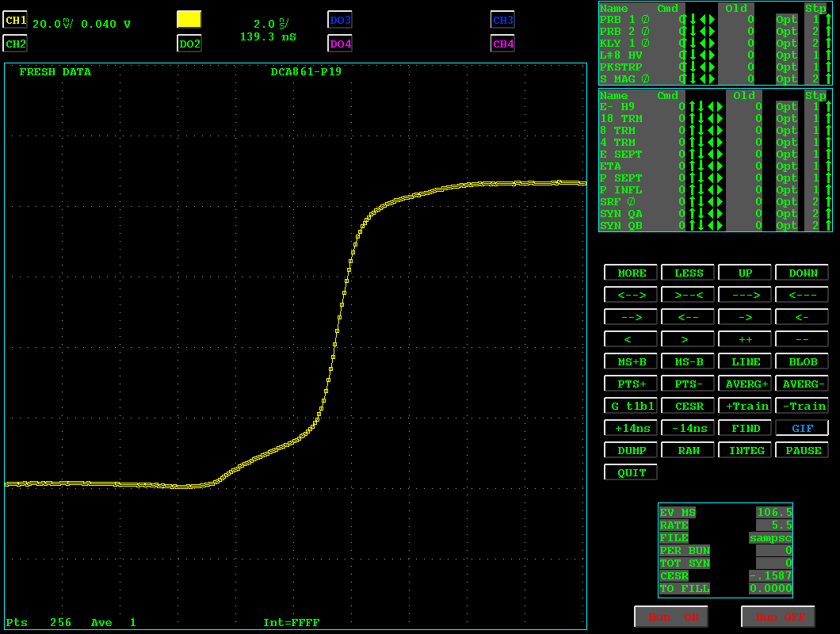This screenshot has width=840, height=634.
Task: Click Opt for E SEPT
Action: [x=786, y=155]
